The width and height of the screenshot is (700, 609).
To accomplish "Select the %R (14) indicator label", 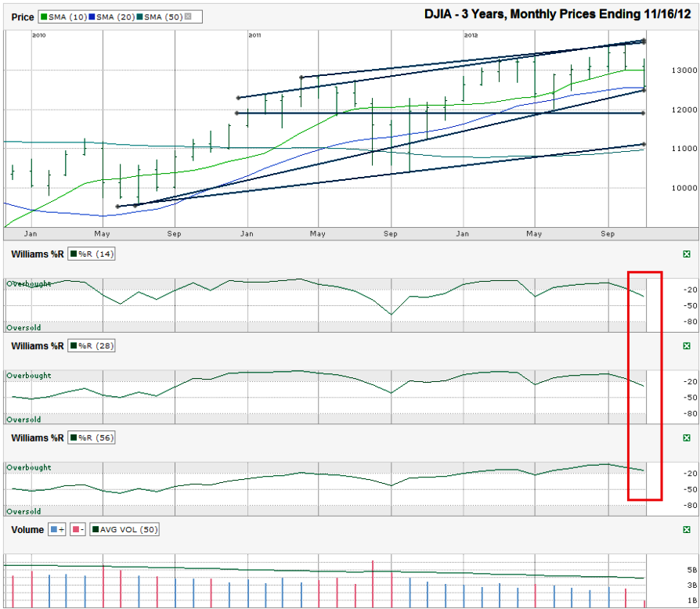I will [x=92, y=254].
